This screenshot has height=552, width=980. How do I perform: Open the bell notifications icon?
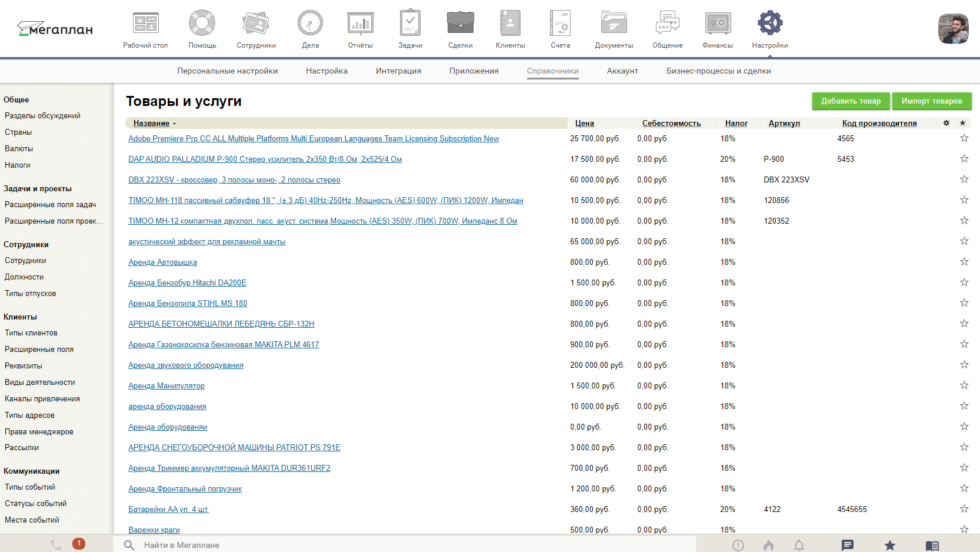tap(799, 546)
